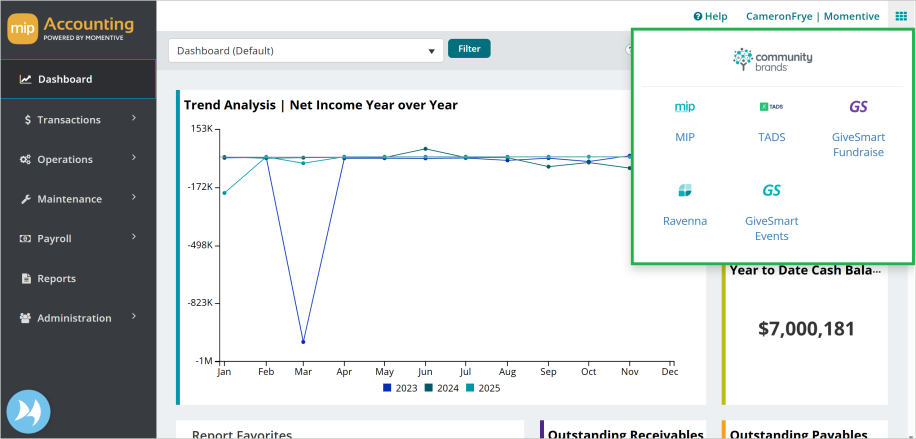
Task: Expand the Administration chevron arrow
Action: pos(134,316)
